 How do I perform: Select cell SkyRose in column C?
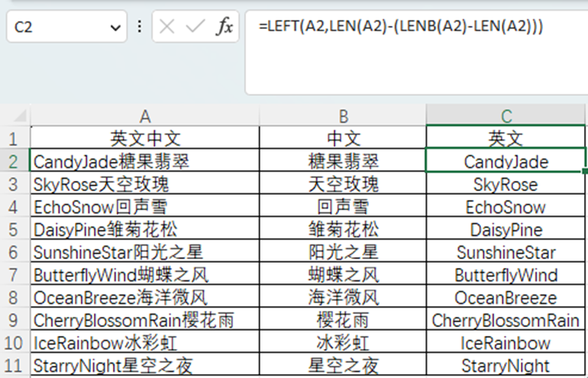point(506,183)
